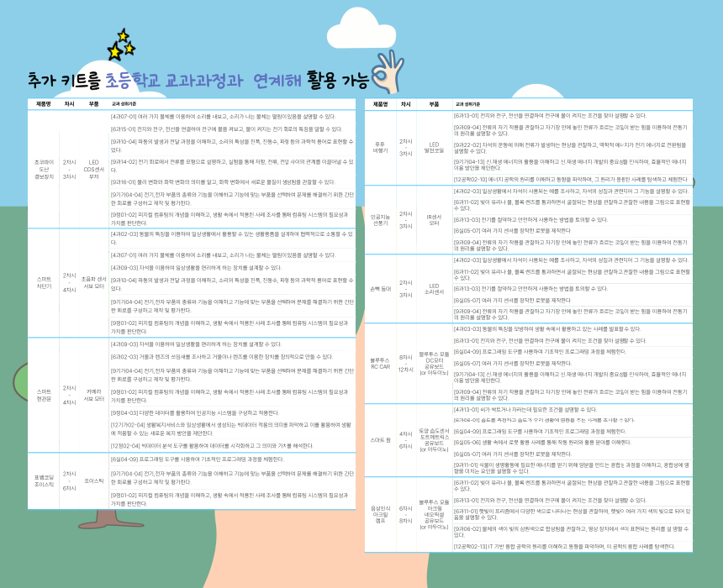Click '[6실05-07]' in the '스마트 팜' row

click(513, 454)
